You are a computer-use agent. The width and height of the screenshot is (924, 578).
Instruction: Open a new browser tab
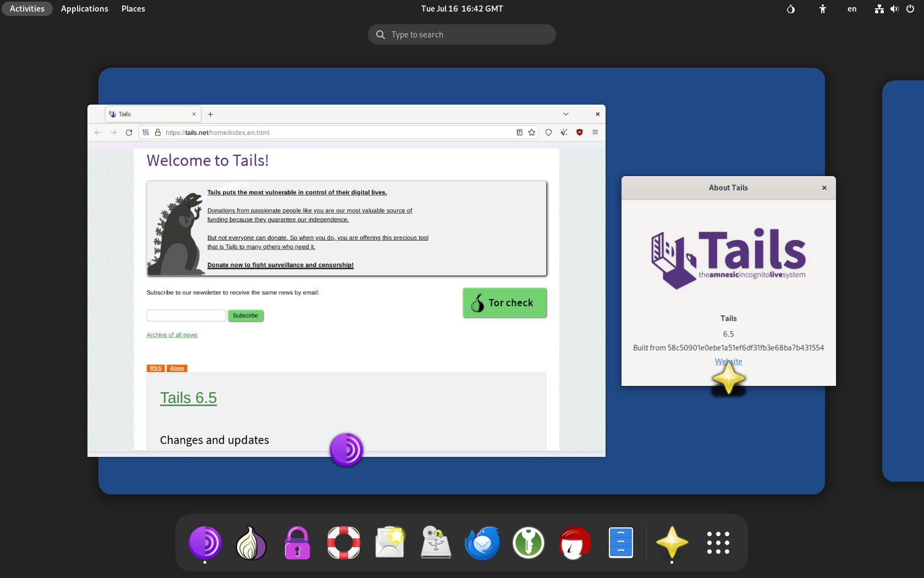point(210,114)
